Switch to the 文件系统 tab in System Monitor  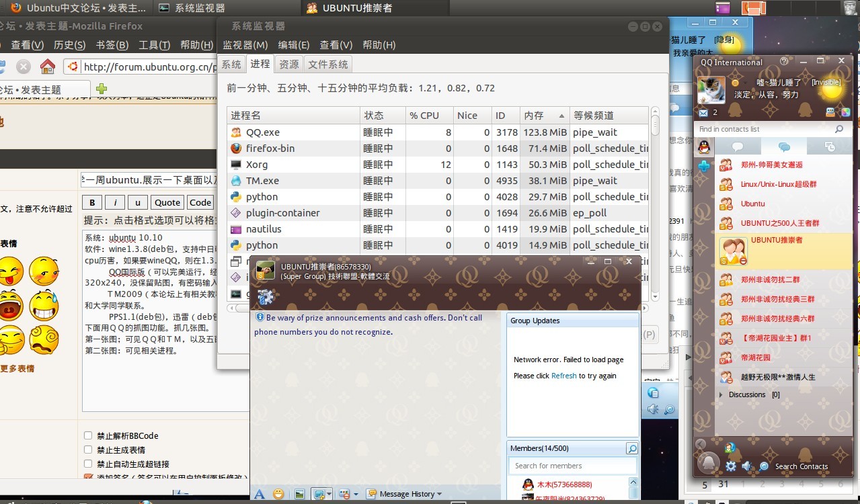click(x=328, y=65)
